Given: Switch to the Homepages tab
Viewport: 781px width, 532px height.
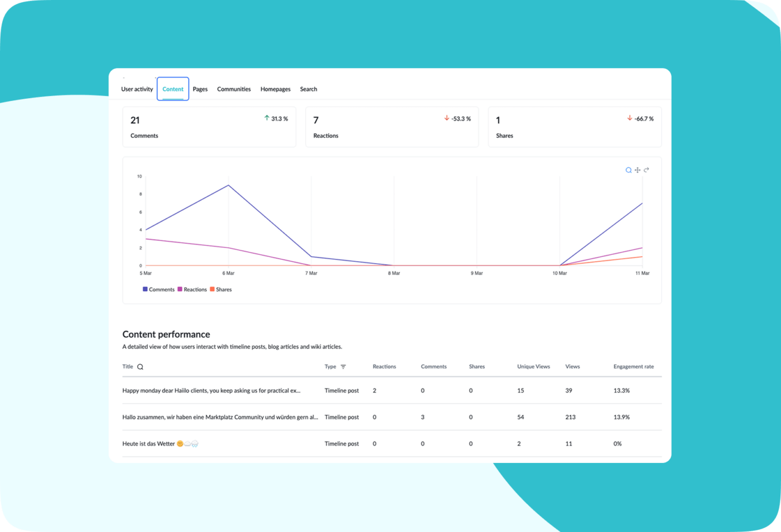Looking at the screenshot, I should point(276,89).
